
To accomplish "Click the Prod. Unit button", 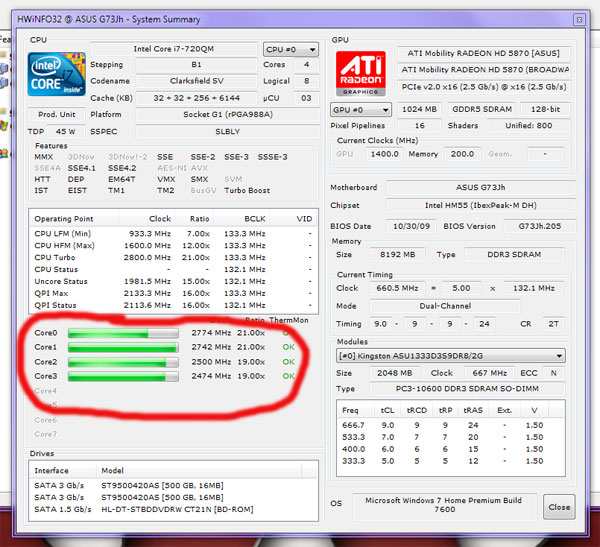I will click(x=57, y=114).
